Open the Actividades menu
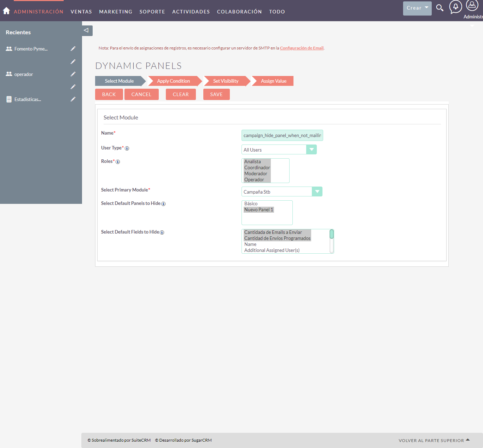The width and height of the screenshot is (483, 448). 191,12
